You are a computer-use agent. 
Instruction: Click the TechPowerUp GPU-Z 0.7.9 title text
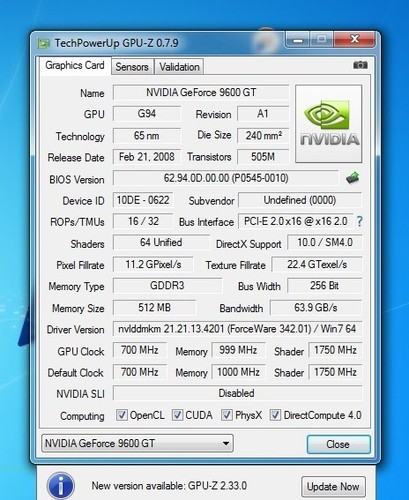coord(117,43)
